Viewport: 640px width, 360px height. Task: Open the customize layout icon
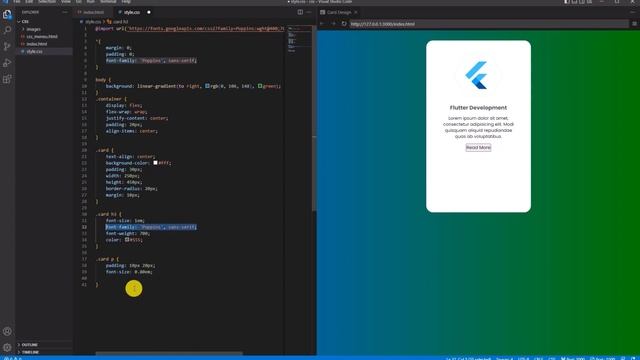[x=589, y=2]
